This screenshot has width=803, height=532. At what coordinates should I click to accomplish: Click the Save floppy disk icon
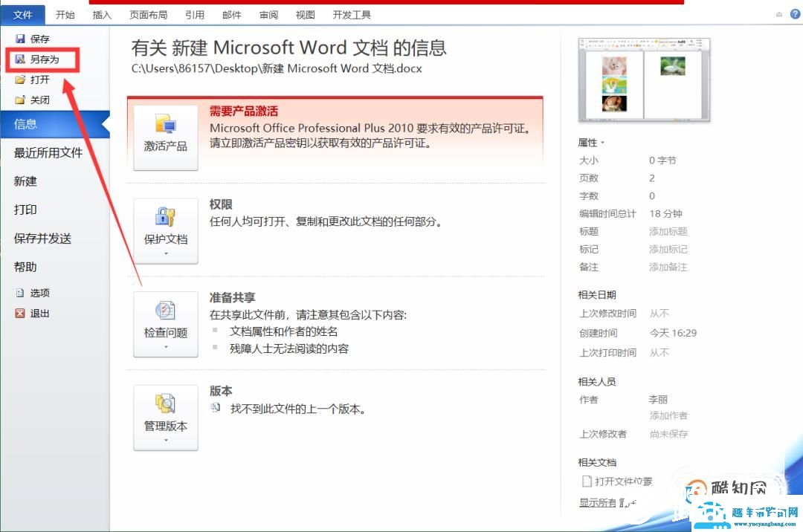click(x=20, y=39)
